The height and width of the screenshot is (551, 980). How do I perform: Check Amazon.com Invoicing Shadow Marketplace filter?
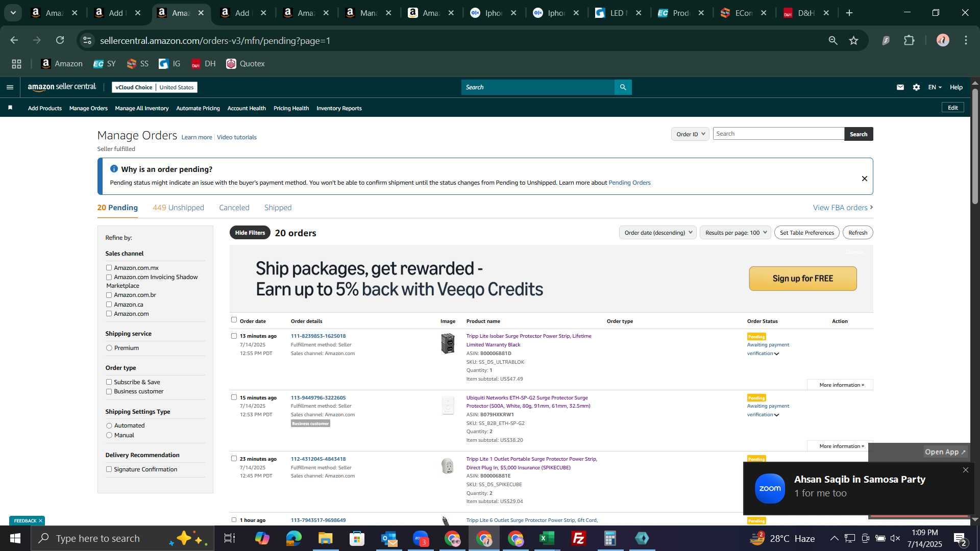(109, 277)
